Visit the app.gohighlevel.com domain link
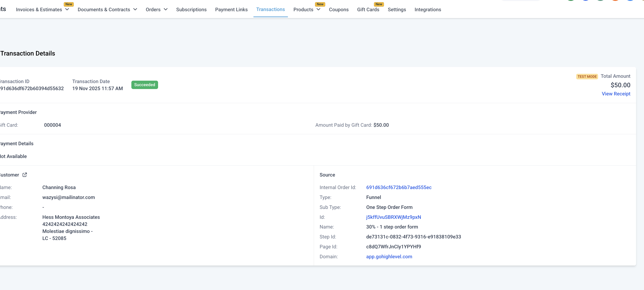The image size is (644, 290). (x=389, y=257)
